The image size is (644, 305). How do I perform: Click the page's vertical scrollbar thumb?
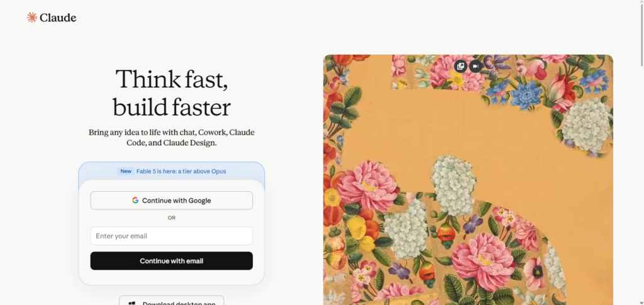pyautogui.click(x=641, y=36)
